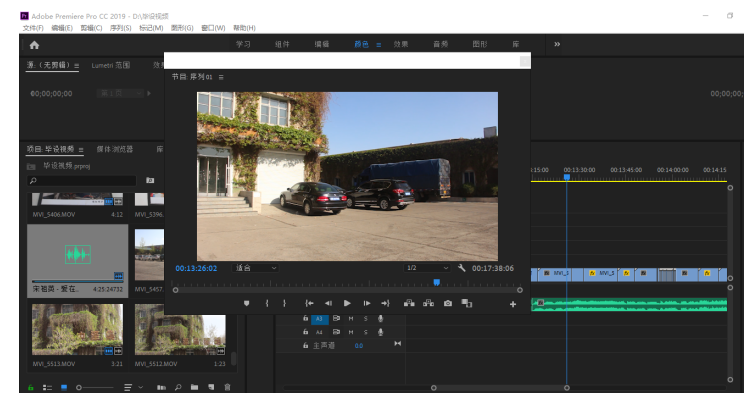Screen dimensions: 755x405
Task: Open the 剪辑(C) menu
Action: click(91, 28)
